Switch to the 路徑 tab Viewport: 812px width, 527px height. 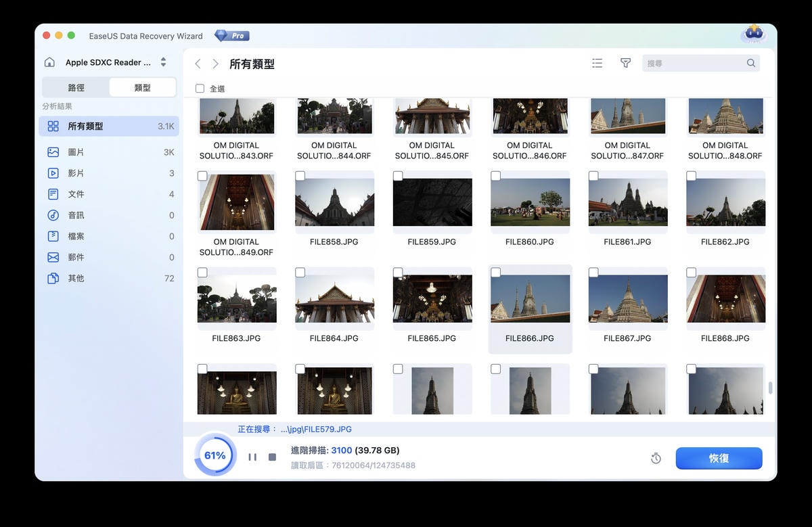click(76, 87)
